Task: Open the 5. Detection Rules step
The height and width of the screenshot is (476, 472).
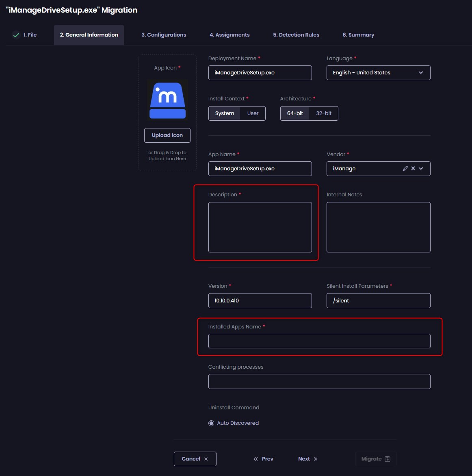Action: 296,35
